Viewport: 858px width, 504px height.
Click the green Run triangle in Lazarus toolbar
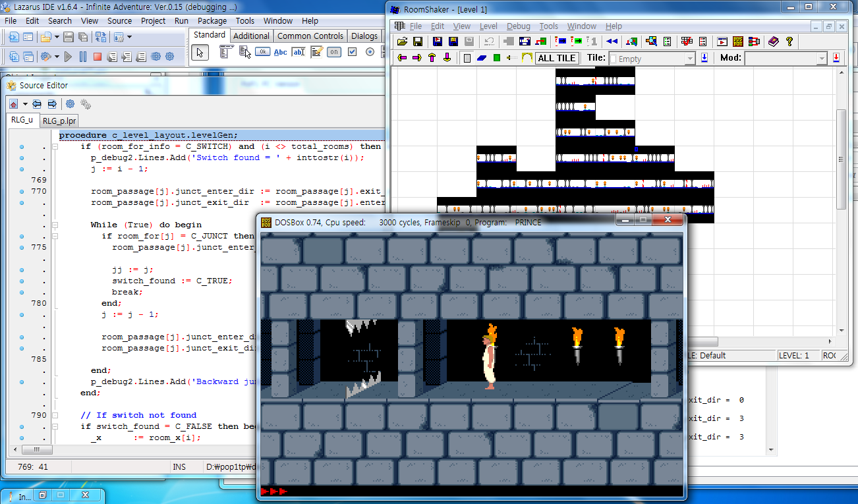(x=68, y=57)
